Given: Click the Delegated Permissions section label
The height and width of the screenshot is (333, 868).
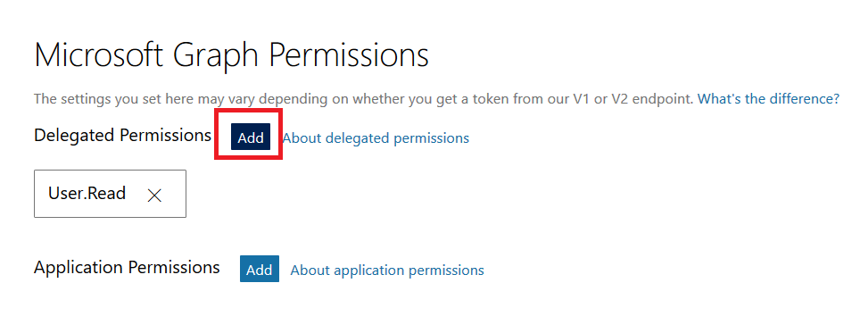Looking at the screenshot, I should [x=122, y=135].
